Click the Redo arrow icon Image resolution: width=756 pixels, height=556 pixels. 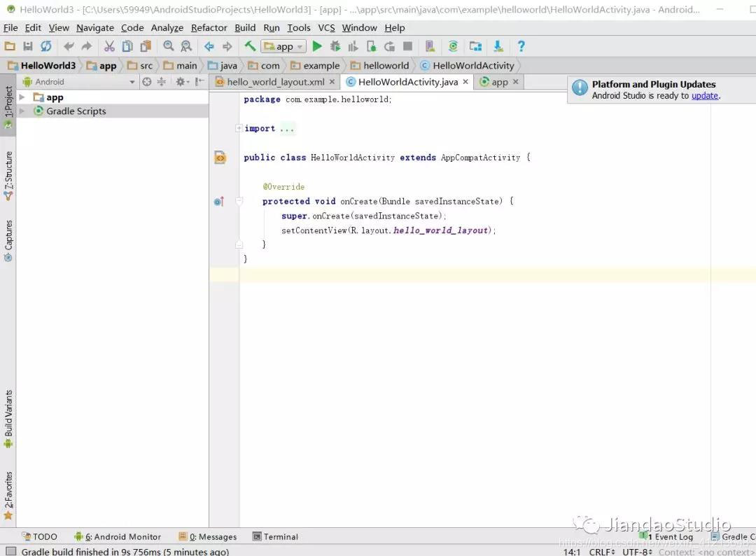[x=87, y=46]
